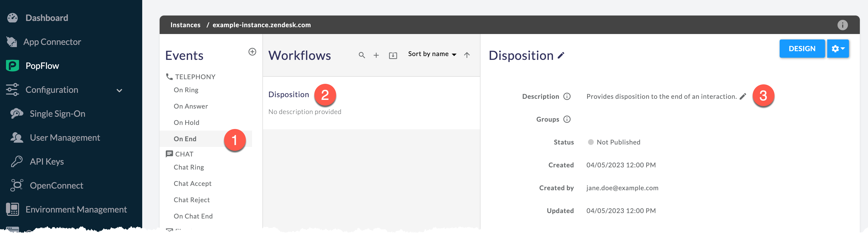The image size is (868, 246).
Task: Open Single Sign-On settings
Action: pos(57,113)
